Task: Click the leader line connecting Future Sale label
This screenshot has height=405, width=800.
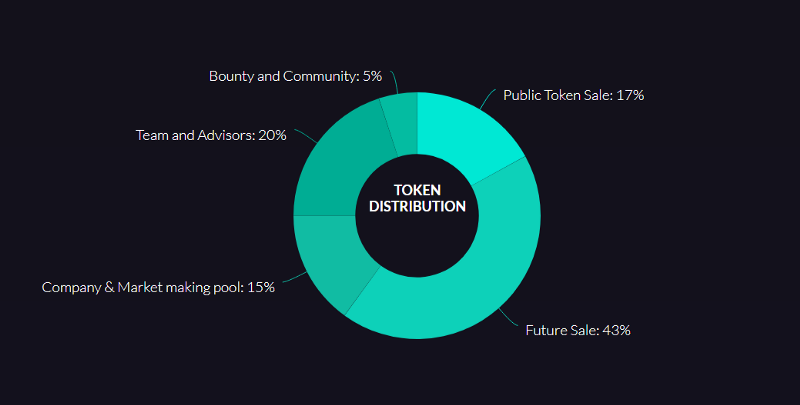Action: point(508,317)
